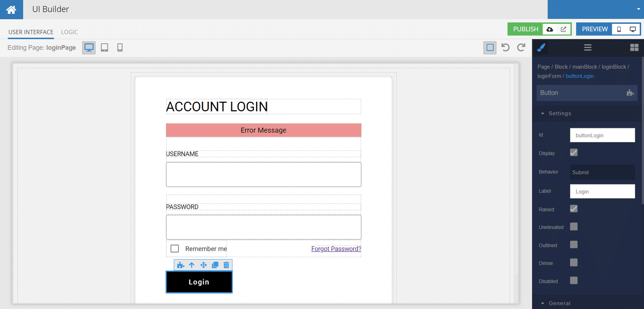Edit the Id field buttonLogin

[x=602, y=135]
